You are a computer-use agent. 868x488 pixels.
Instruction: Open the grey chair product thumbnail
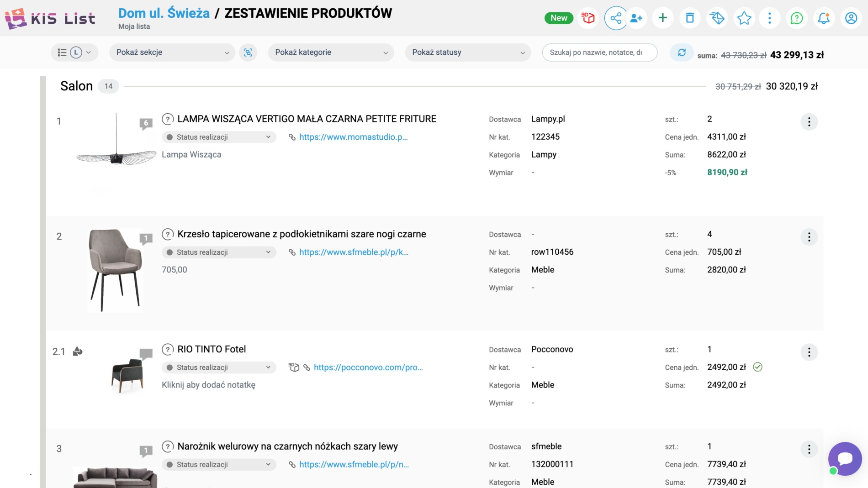115,270
